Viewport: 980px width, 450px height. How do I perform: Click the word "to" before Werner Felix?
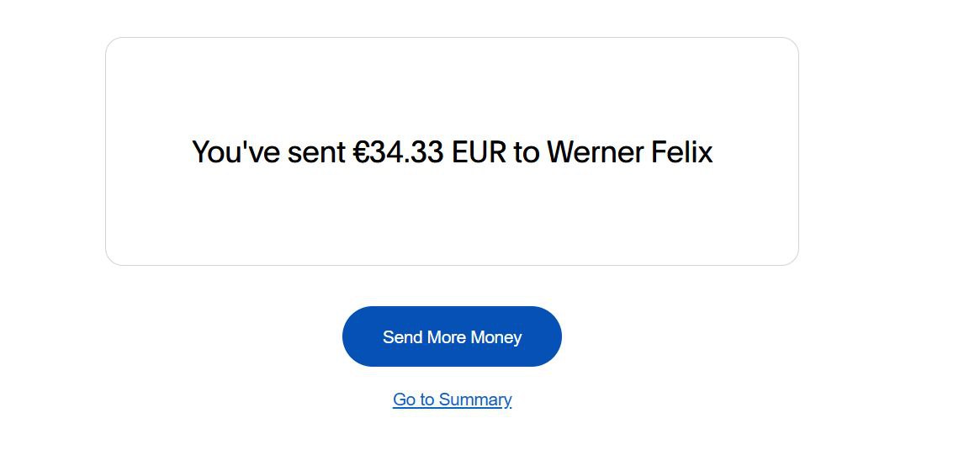526,152
